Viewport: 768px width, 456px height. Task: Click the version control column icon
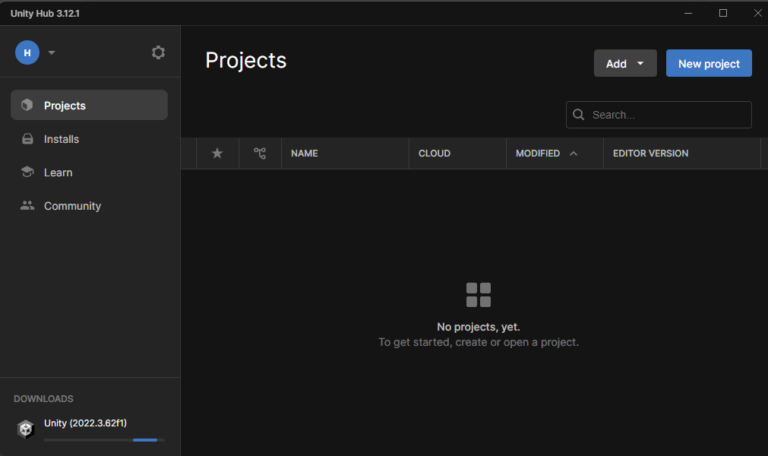coord(260,153)
